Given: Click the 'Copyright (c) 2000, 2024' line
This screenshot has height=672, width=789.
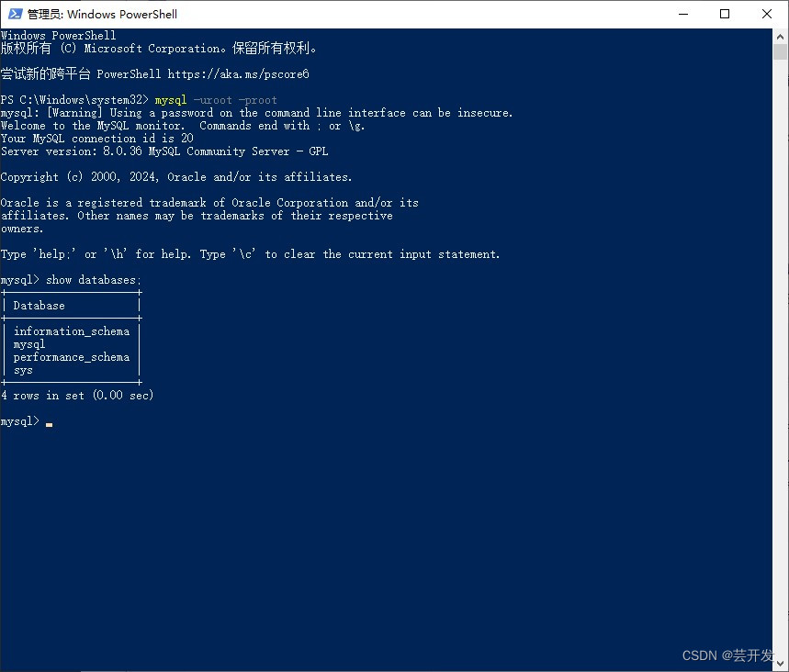Looking at the screenshot, I should (x=176, y=176).
